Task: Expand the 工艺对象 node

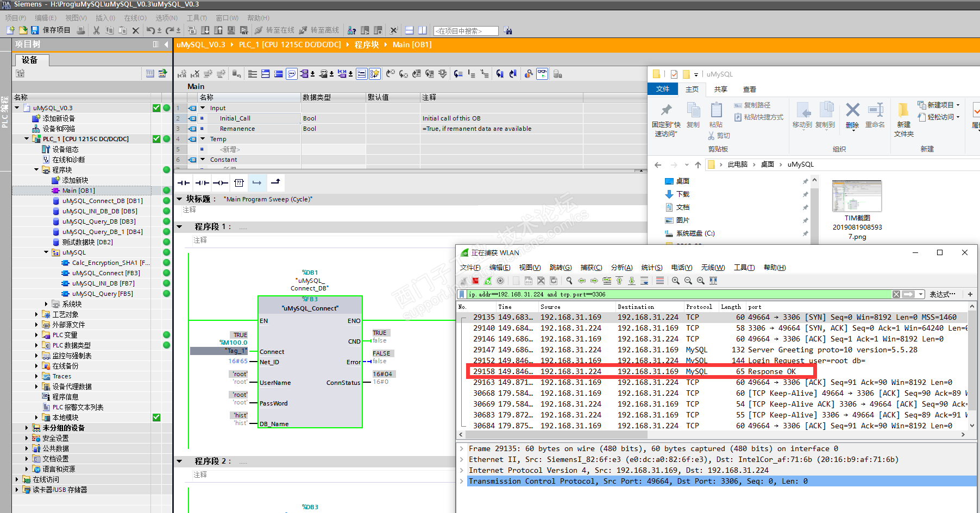Action: [x=36, y=314]
